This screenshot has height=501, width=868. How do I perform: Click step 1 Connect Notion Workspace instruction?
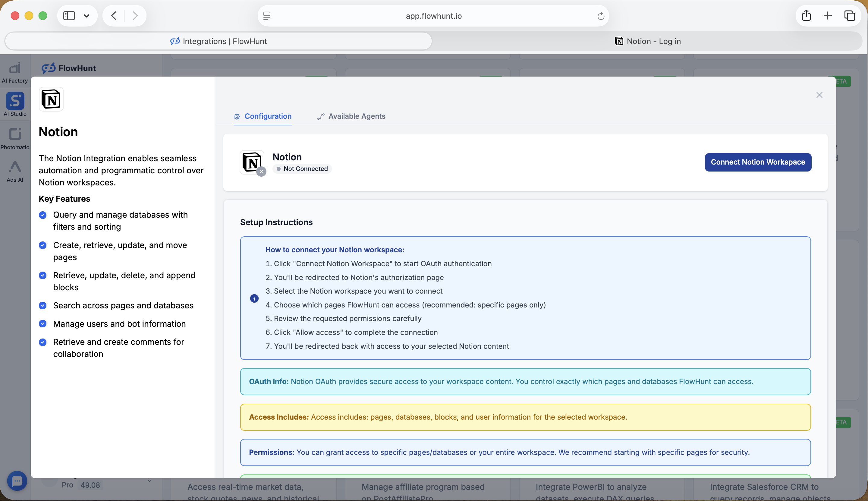pyautogui.click(x=379, y=263)
